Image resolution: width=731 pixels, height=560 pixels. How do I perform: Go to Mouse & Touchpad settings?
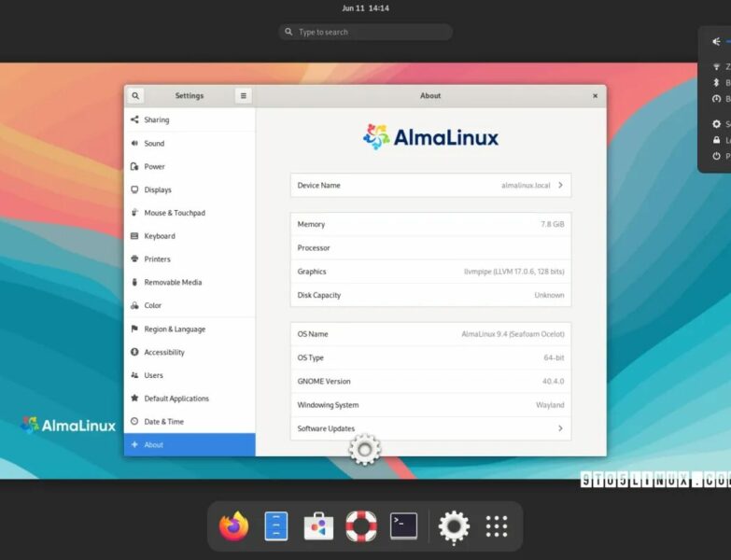coord(190,213)
